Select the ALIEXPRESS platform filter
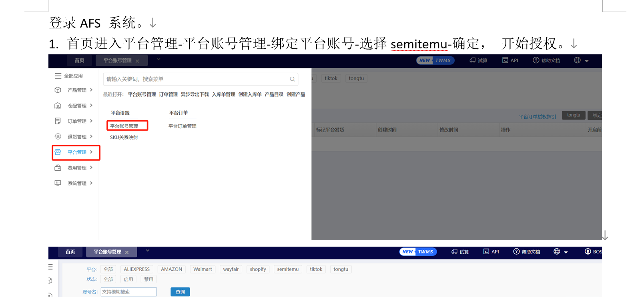Screen dimensions: 644x297 click(136, 269)
